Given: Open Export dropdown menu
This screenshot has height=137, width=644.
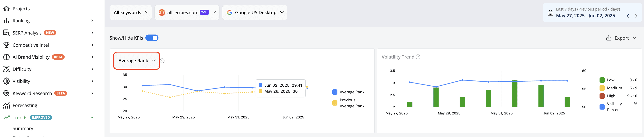Looking at the screenshot, I should pos(621,38).
